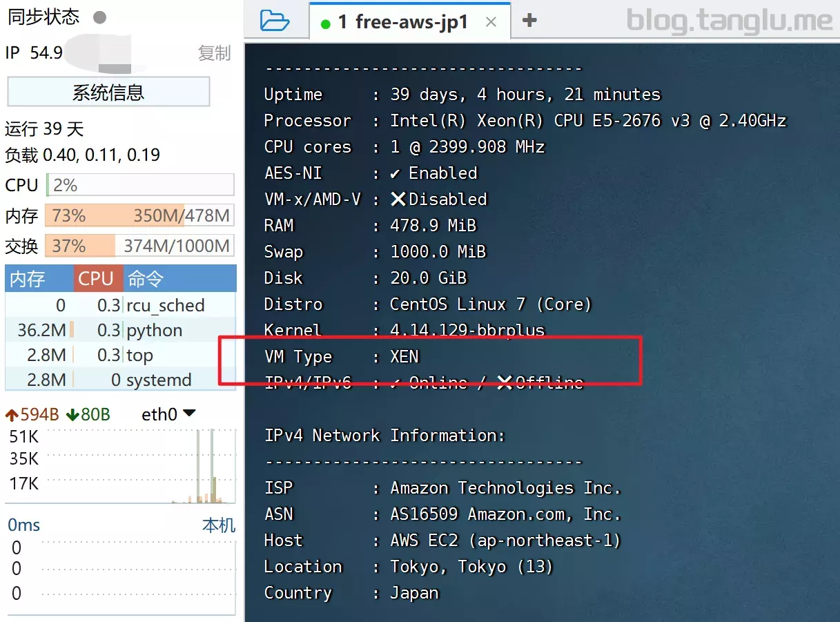Screen dimensions: 840x622
Task: Open the folder icon for connection manager
Action: 275,21
